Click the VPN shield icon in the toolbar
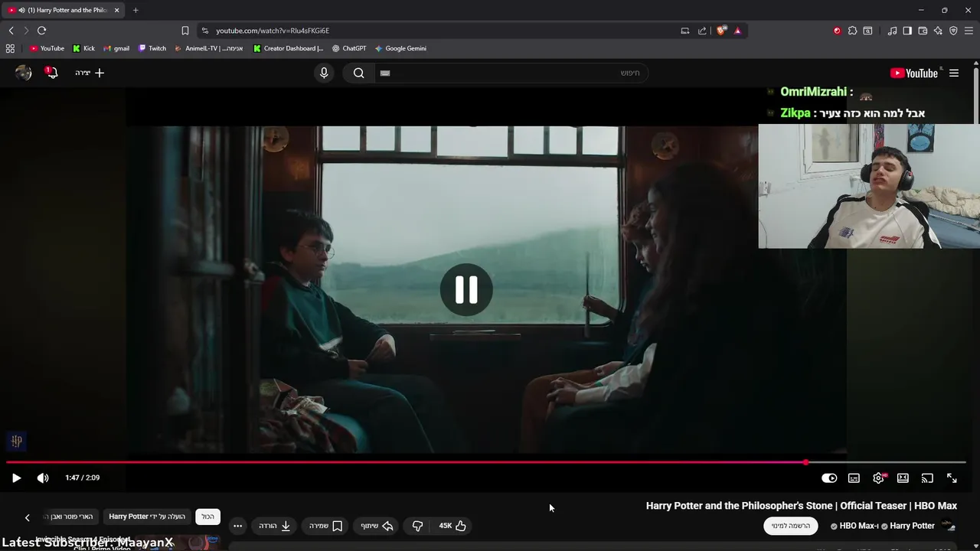 tap(953, 31)
